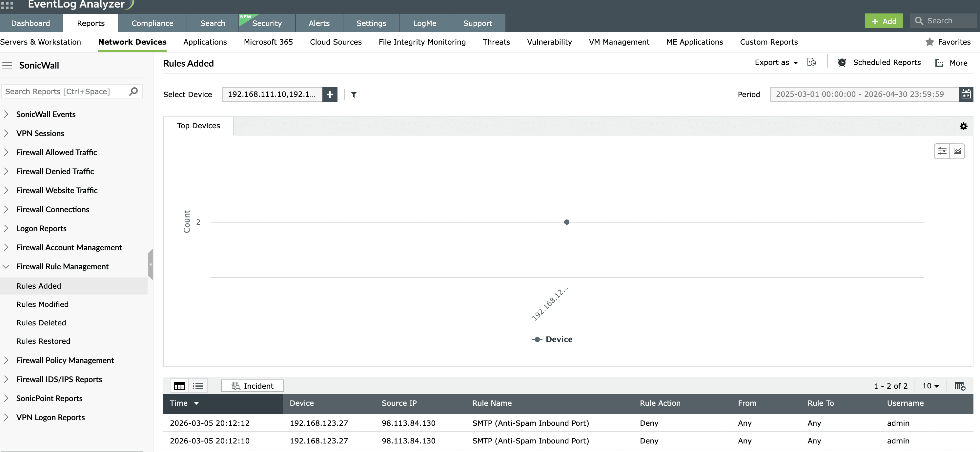Switch to Microsoft 365 reports
Image resolution: width=980 pixels, height=452 pixels.
(268, 42)
